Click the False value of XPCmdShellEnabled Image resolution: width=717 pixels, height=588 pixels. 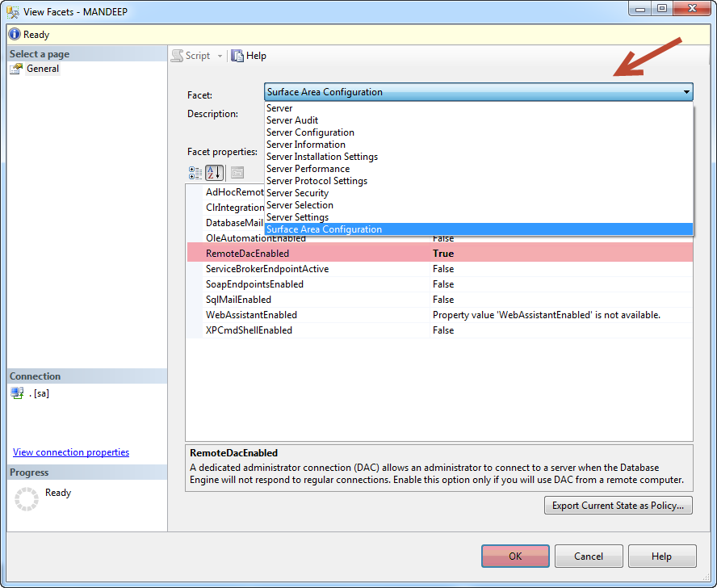(443, 330)
